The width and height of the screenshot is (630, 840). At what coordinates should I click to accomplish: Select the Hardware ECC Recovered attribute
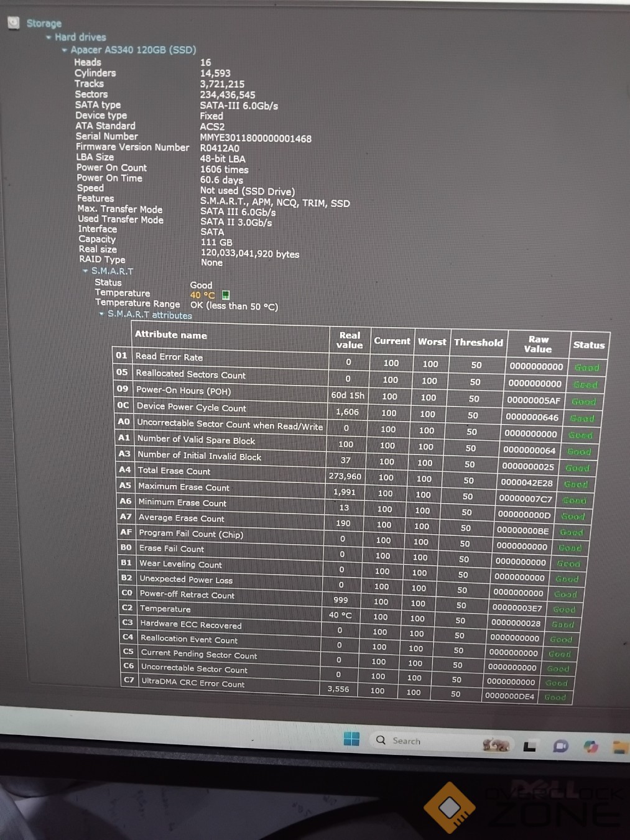[191, 624]
